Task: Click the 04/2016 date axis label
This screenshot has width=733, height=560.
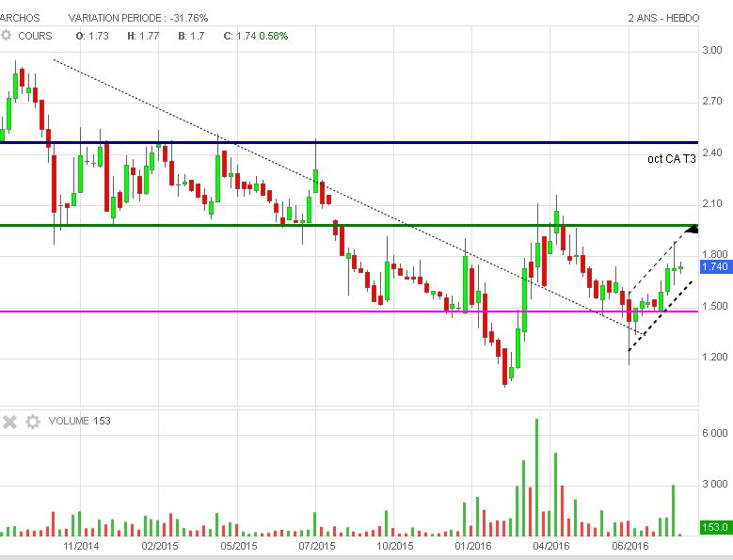Action: [551, 546]
